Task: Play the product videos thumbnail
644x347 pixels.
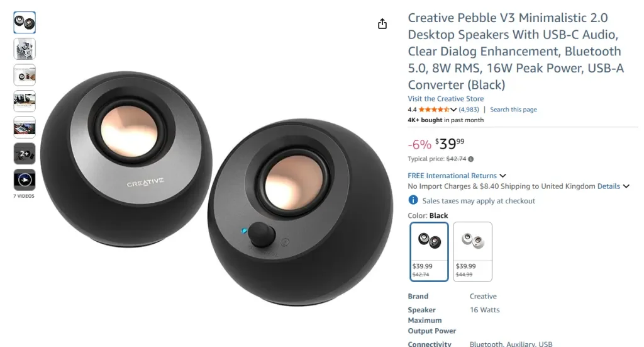Action: tap(25, 180)
